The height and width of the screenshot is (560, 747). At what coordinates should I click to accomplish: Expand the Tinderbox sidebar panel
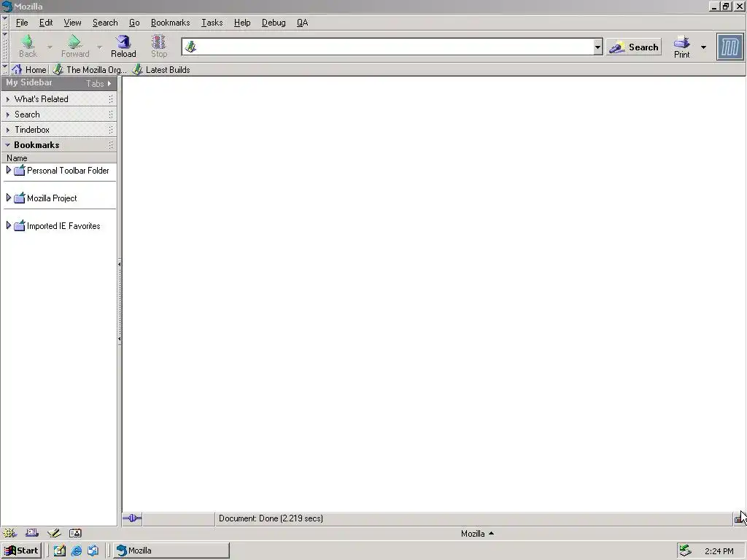(59, 130)
